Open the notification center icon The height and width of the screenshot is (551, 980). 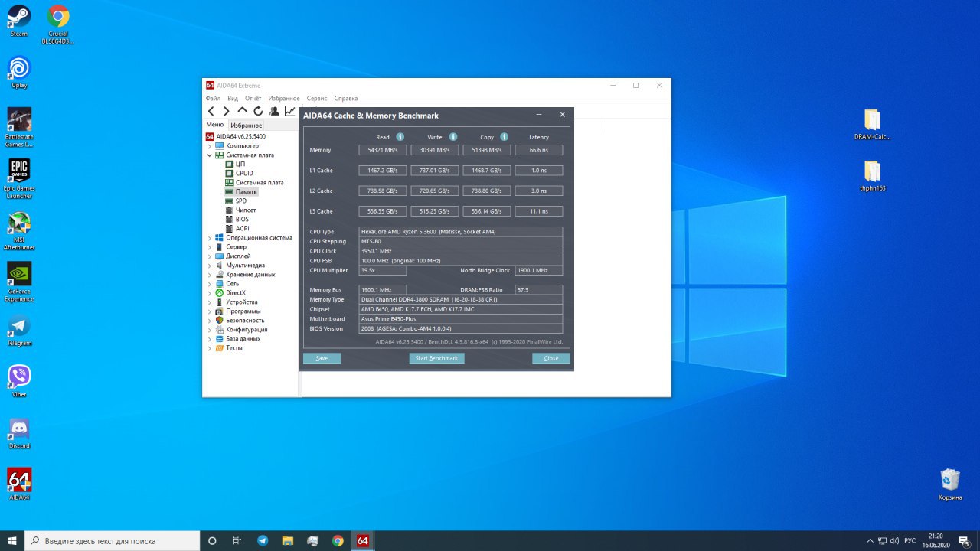pyautogui.click(x=965, y=540)
